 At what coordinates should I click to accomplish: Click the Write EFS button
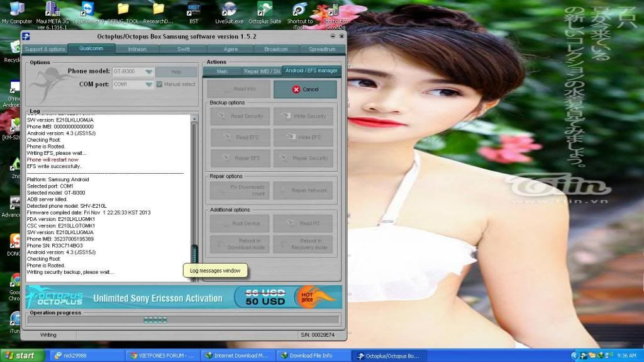tap(304, 137)
